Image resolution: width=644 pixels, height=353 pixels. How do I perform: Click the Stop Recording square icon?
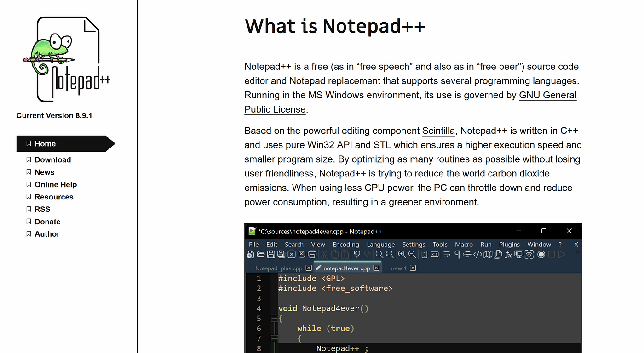tap(552, 254)
